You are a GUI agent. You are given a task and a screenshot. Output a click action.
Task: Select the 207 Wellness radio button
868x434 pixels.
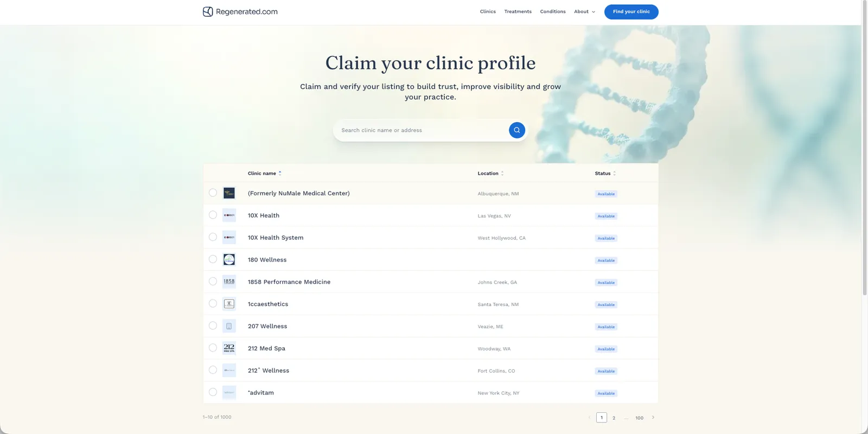point(213,325)
